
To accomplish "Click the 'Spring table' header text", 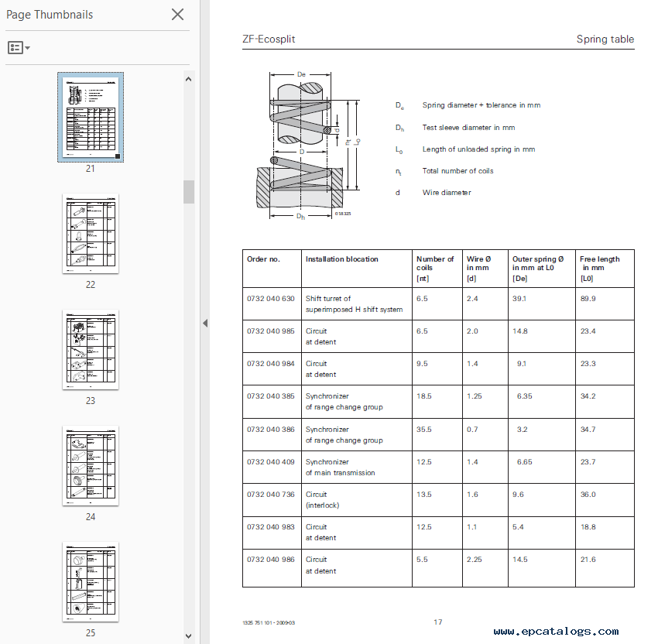I will (605, 39).
